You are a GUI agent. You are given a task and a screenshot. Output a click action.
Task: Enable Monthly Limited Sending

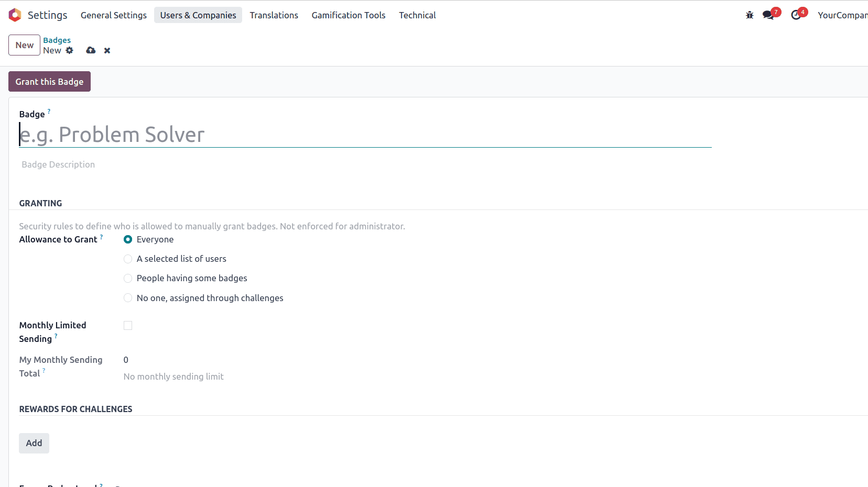(128, 325)
